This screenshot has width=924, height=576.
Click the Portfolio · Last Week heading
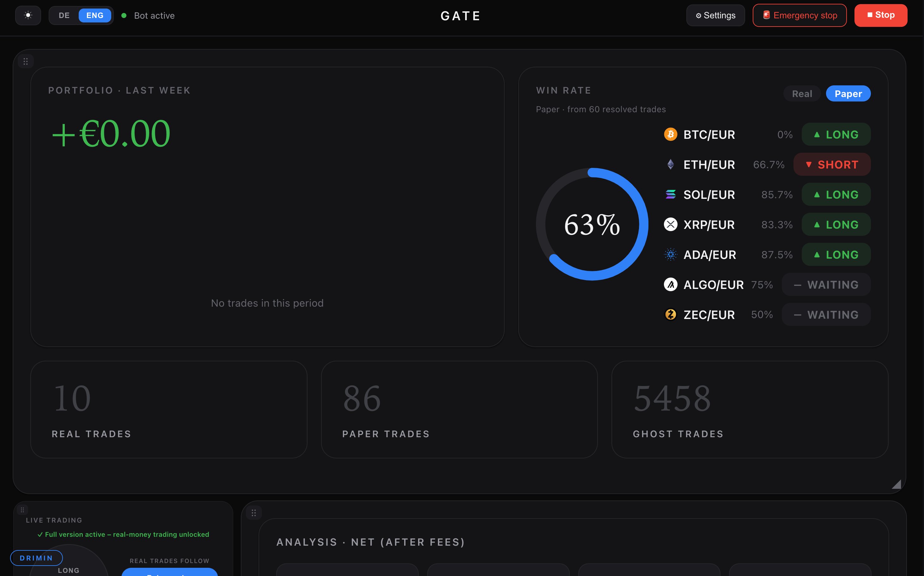tap(119, 90)
